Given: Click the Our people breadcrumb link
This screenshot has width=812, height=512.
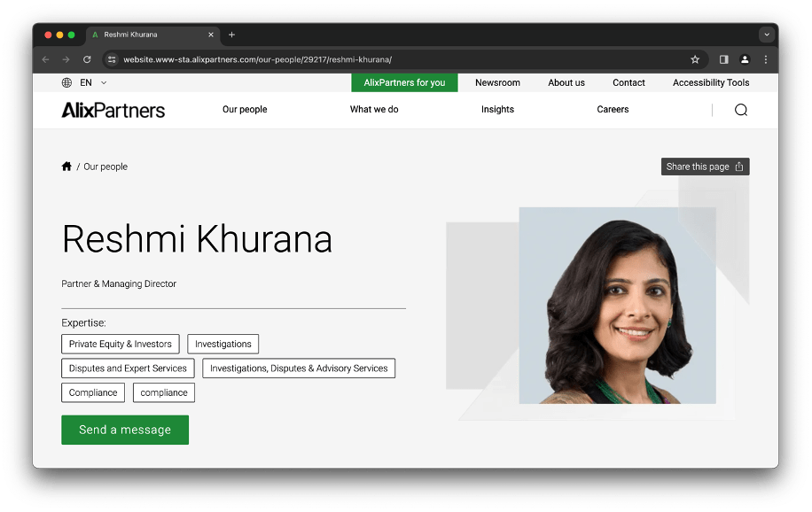Looking at the screenshot, I should (x=105, y=167).
